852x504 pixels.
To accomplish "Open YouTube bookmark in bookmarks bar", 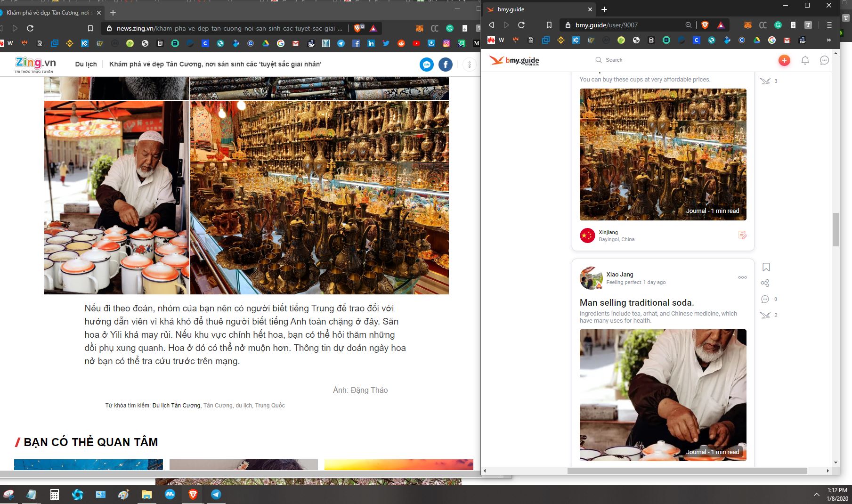I will point(416,43).
